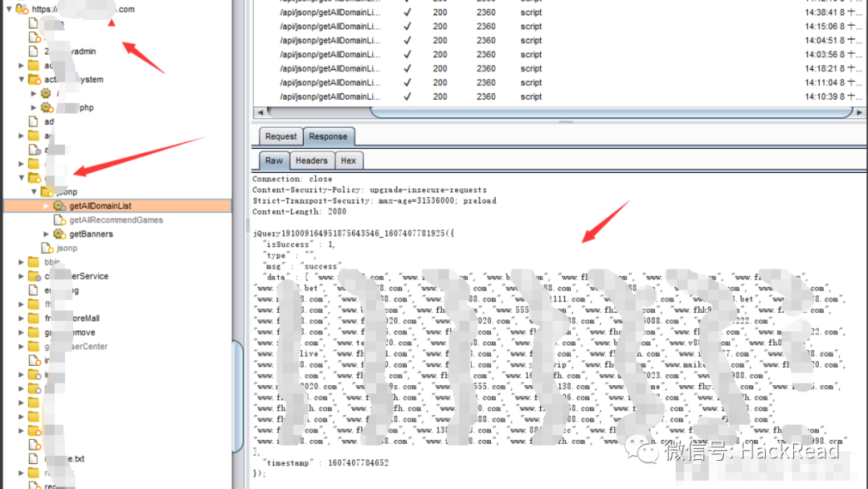Click the lock icon of the root host
This screenshot has width=868, height=489.
pos(20,9)
